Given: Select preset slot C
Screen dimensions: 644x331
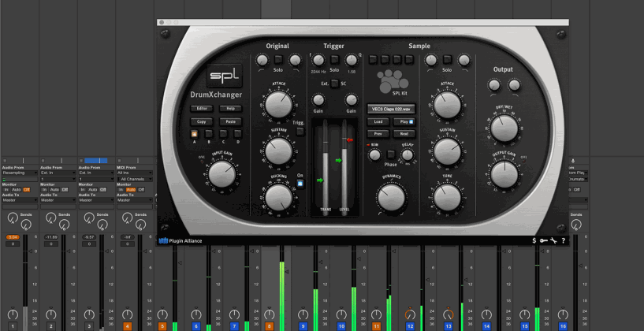Looking at the screenshot, I should coord(223,133).
